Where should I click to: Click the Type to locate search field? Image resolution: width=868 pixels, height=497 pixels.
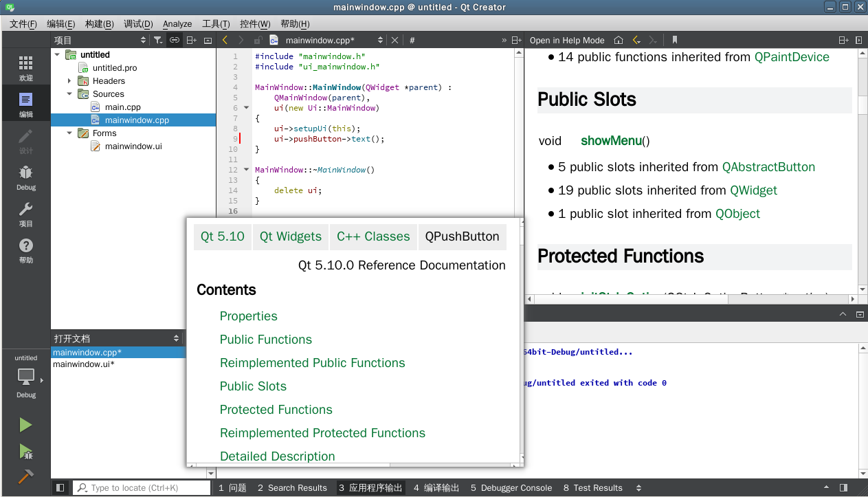(142, 488)
